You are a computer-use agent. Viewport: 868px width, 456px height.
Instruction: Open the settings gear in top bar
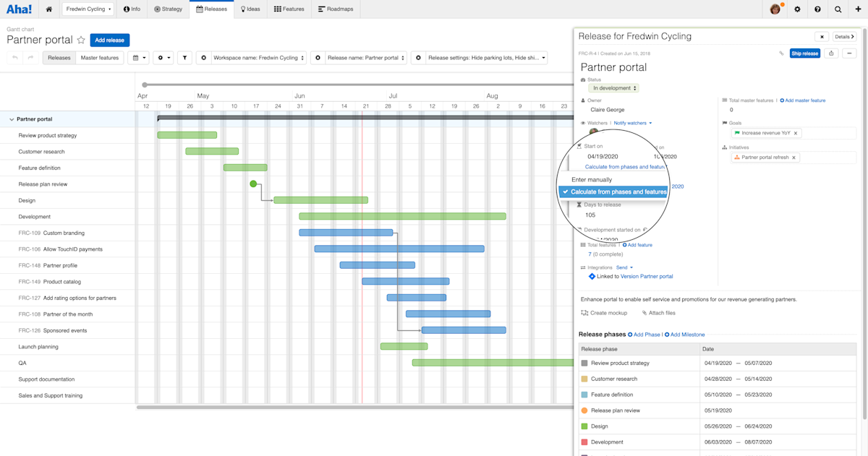pos(797,9)
